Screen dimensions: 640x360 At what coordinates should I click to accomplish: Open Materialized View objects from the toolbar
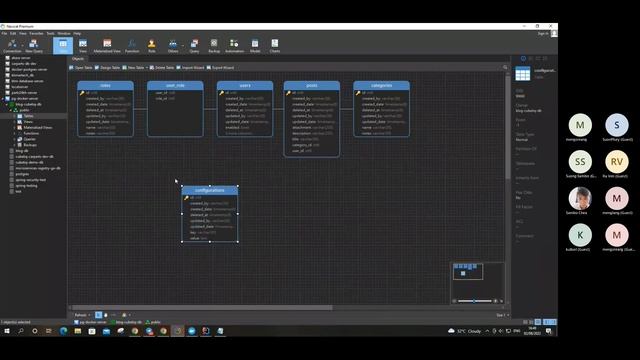coord(107,46)
